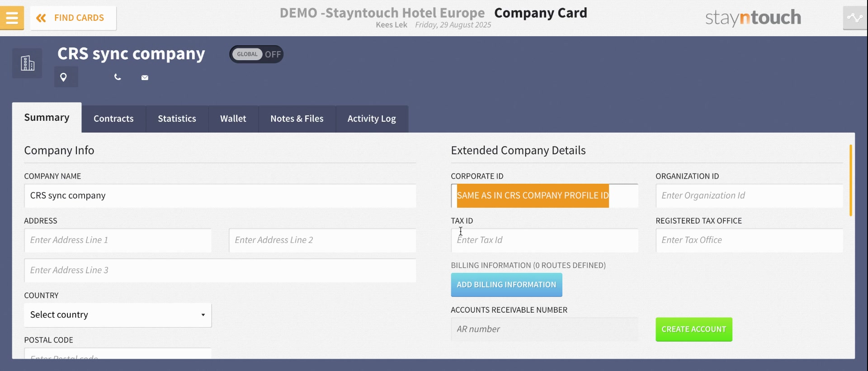This screenshot has height=371, width=868.
Task: Toggle the Global switch on
Action: 256,54
